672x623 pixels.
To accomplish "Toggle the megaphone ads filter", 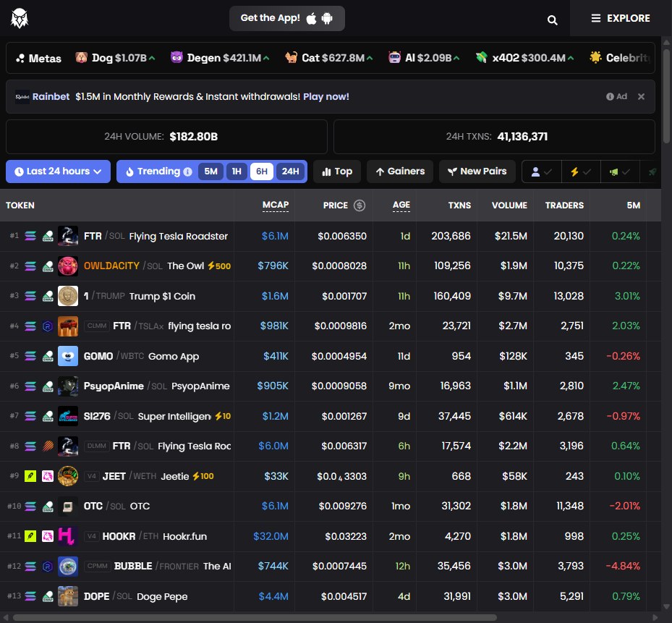I will (620, 172).
